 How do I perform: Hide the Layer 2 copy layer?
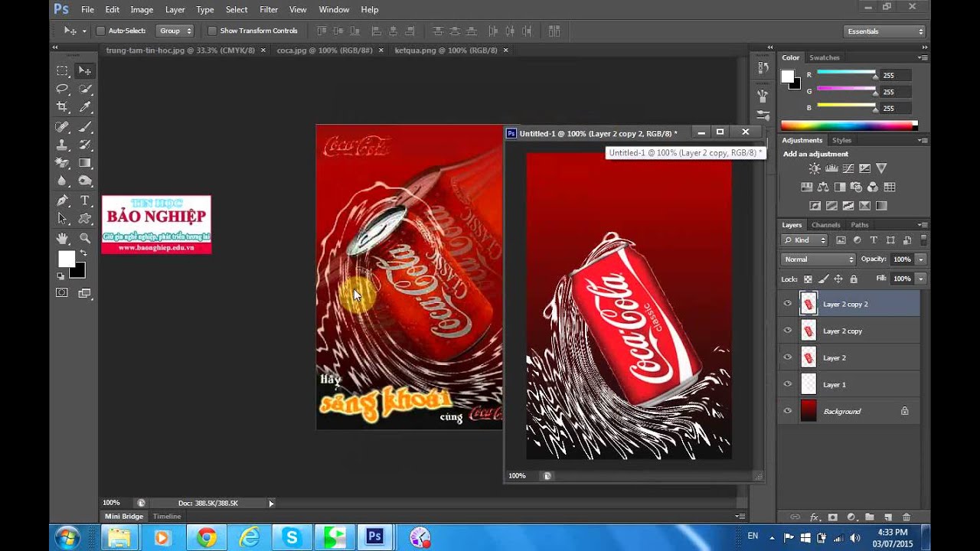[x=787, y=331]
